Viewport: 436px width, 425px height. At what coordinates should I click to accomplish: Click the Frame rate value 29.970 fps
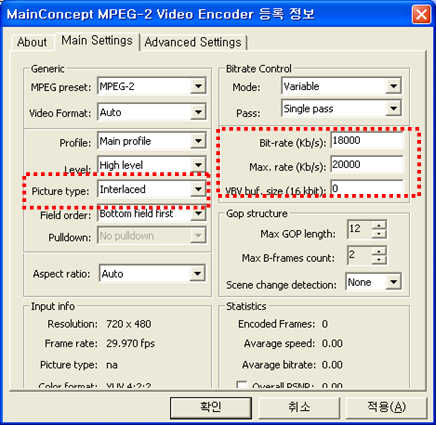pyautogui.click(x=131, y=343)
